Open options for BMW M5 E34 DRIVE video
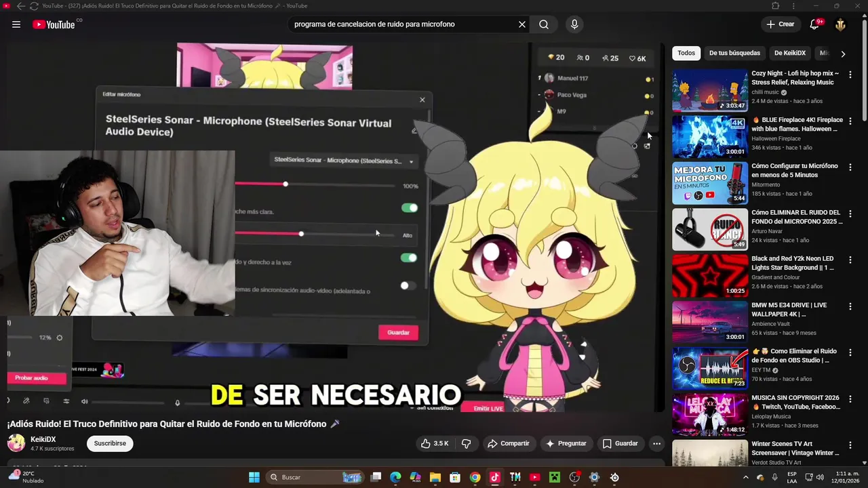868x488 pixels. (850, 306)
